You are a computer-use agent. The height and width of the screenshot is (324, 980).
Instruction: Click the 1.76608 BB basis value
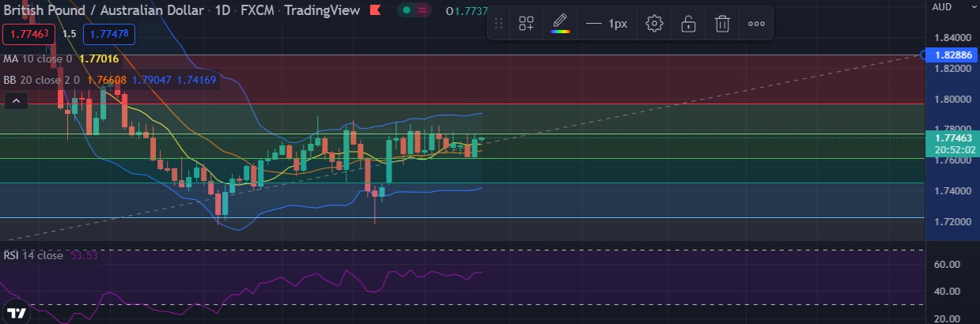click(x=107, y=80)
